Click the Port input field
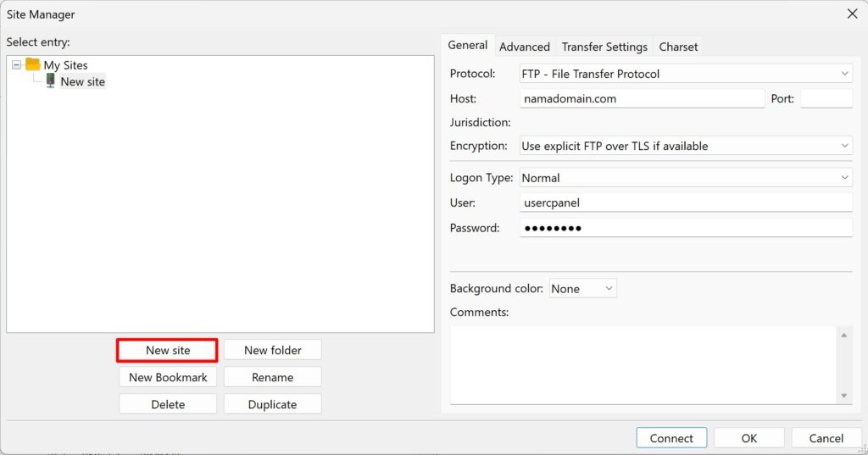868x455 pixels. (x=826, y=98)
